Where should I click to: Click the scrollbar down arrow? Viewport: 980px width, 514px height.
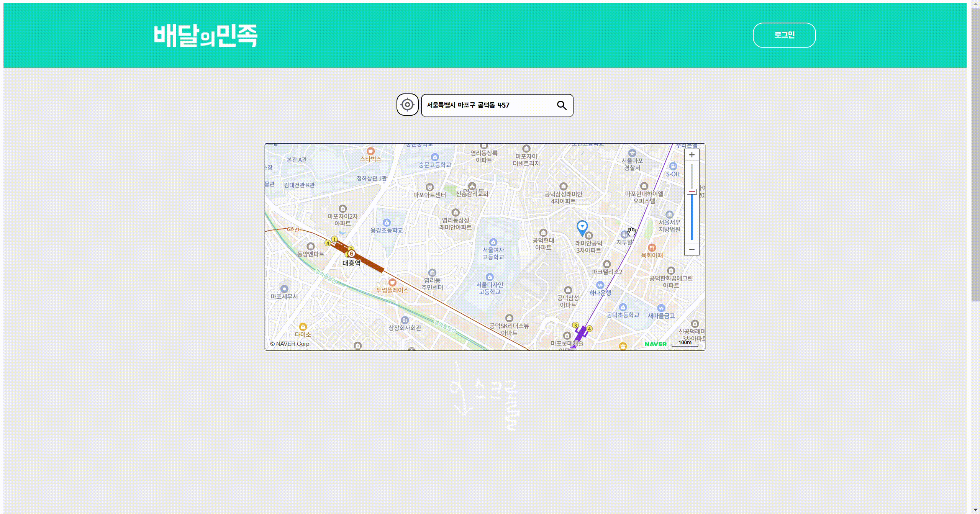coord(975,510)
